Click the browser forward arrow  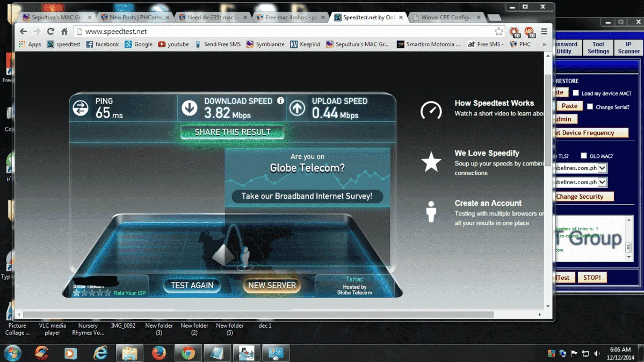(37, 31)
